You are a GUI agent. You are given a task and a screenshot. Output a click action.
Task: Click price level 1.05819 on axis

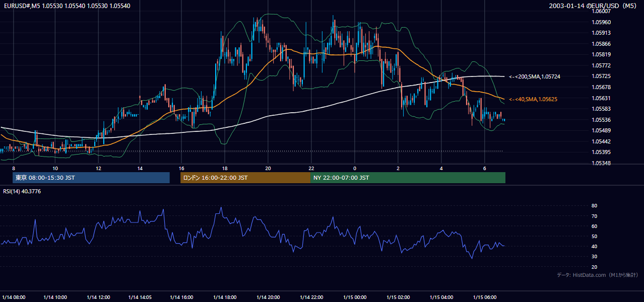pyautogui.click(x=602, y=54)
